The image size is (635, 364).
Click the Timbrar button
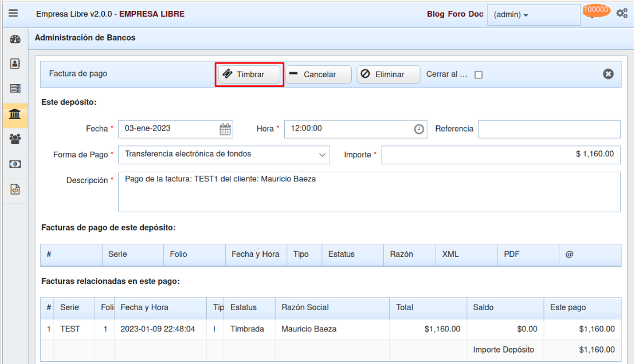click(249, 74)
